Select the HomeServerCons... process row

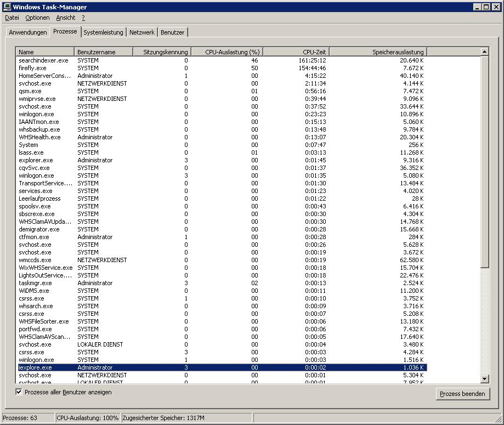tap(223, 76)
